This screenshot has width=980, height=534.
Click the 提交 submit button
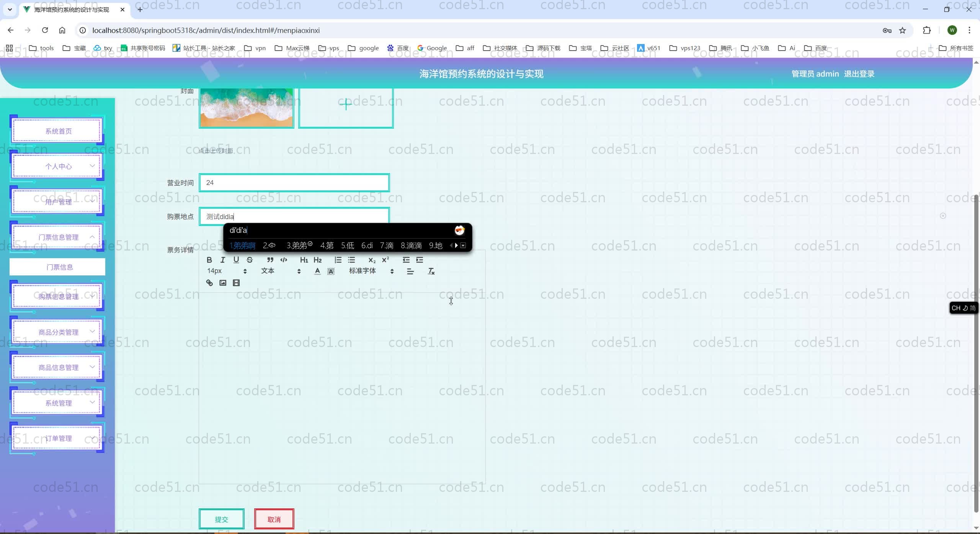[221, 519]
